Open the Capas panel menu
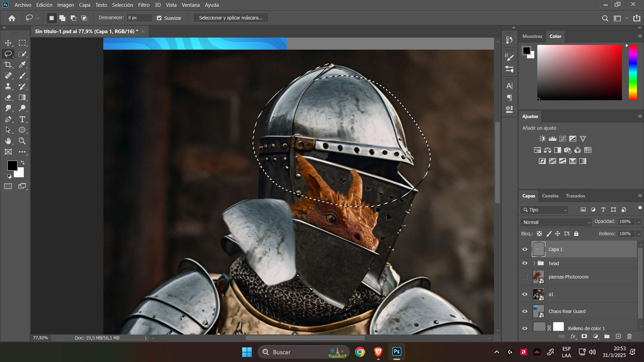Screen dimensions: 644x362 click(640, 195)
